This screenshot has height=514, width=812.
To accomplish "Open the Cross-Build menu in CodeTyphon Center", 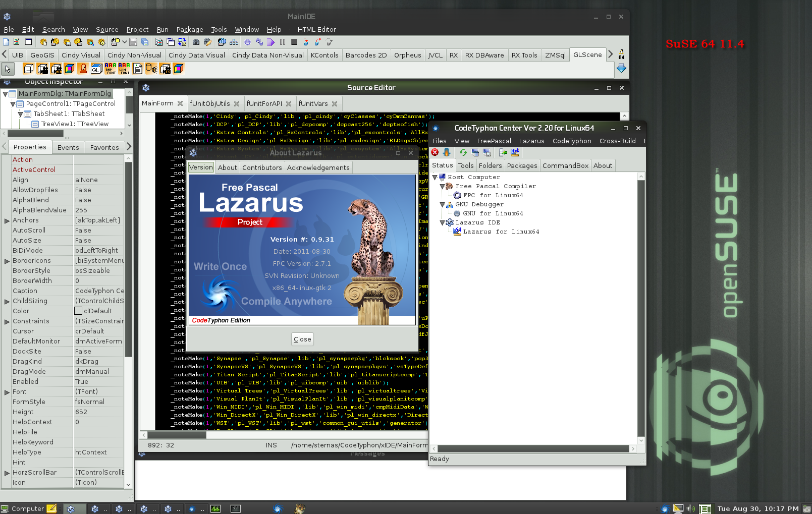I will pos(618,141).
